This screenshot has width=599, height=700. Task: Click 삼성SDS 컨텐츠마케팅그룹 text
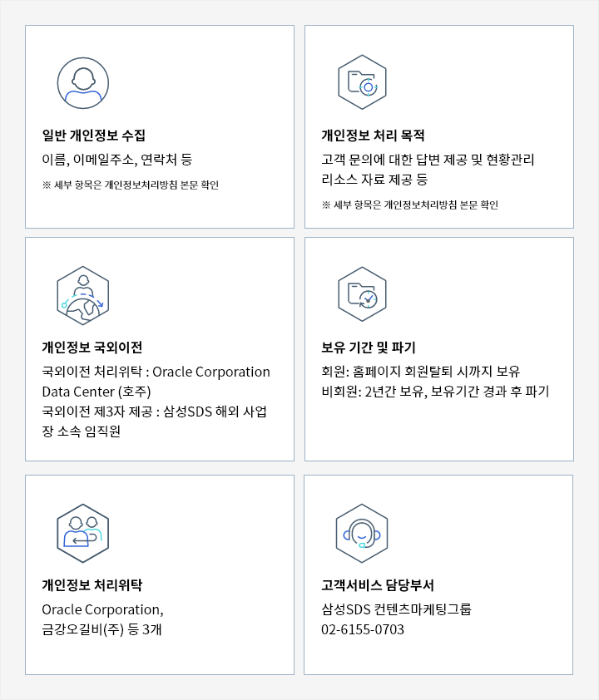[396, 609]
